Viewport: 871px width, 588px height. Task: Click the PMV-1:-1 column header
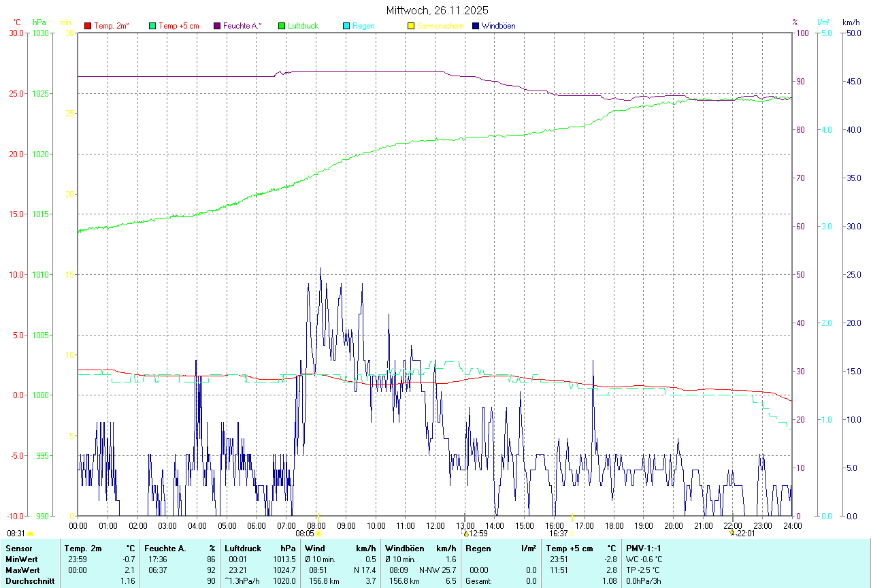tap(644, 549)
